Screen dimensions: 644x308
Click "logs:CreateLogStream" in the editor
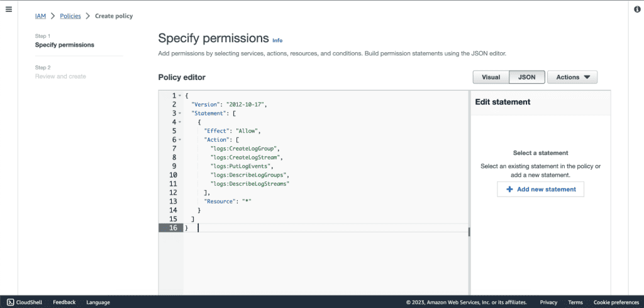click(x=247, y=157)
